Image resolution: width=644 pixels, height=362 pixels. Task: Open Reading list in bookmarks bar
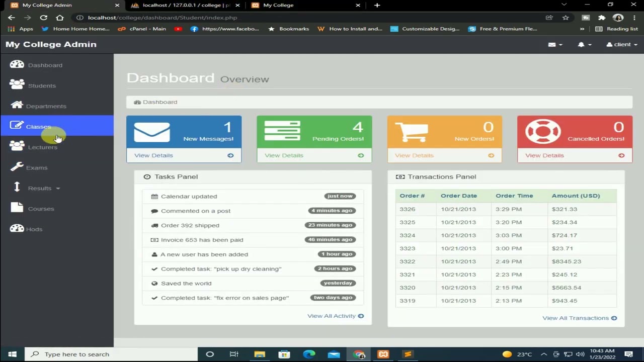(x=617, y=29)
